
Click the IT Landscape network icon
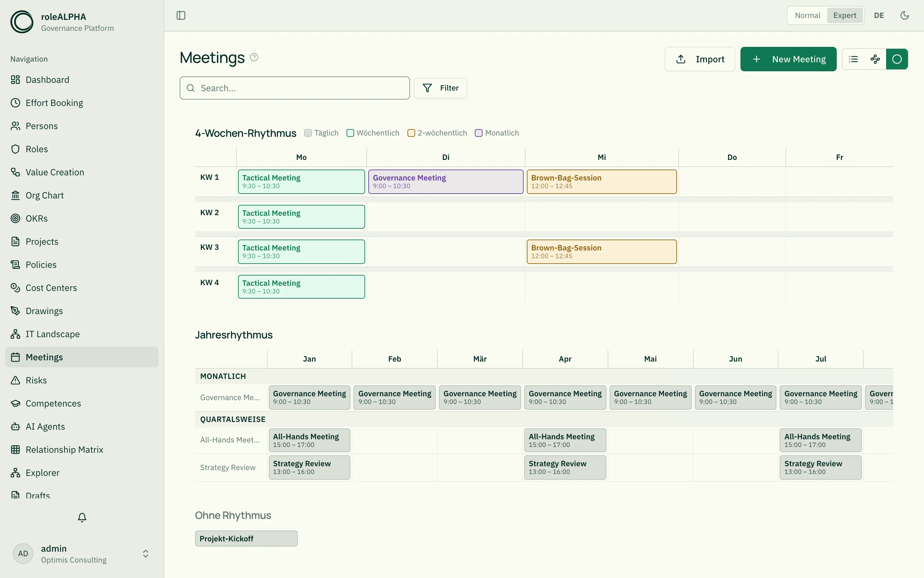15,334
